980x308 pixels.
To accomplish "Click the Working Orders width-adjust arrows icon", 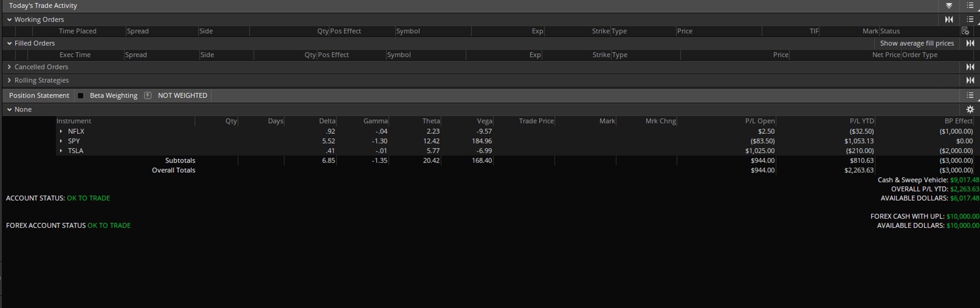I will 949,20.
